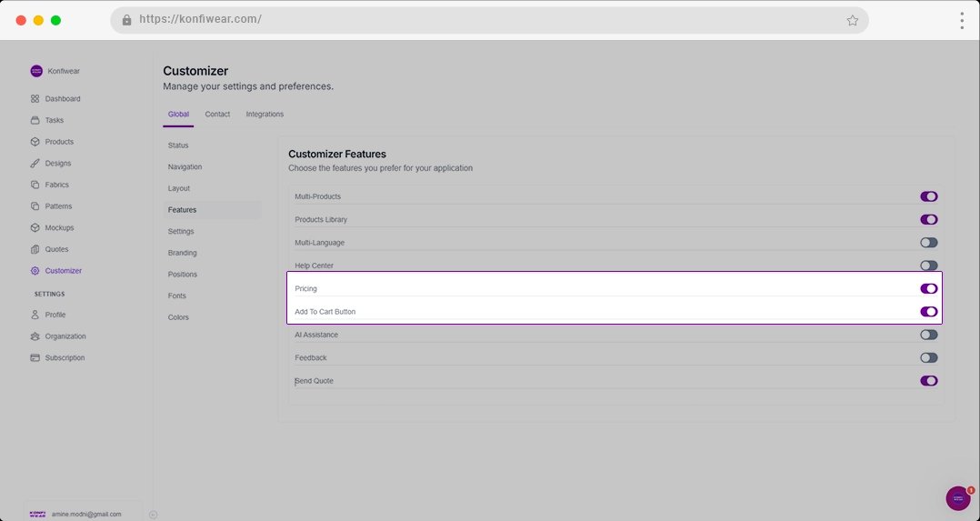Select the Features settings section

(213, 209)
